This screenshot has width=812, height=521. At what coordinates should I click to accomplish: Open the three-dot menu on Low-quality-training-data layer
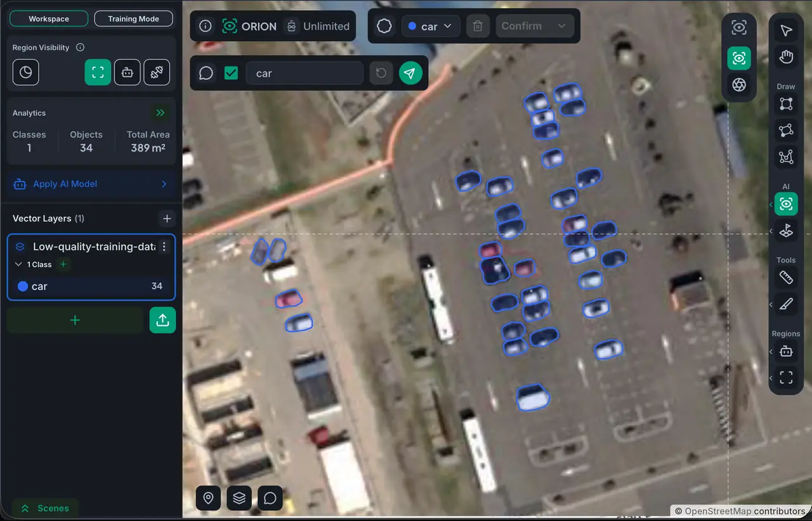(164, 247)
